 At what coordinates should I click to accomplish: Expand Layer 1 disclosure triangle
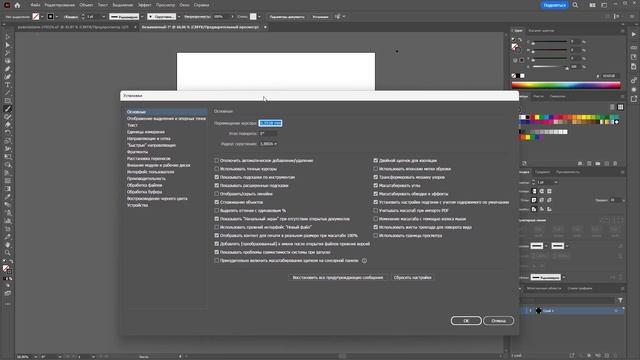[530, 311]
